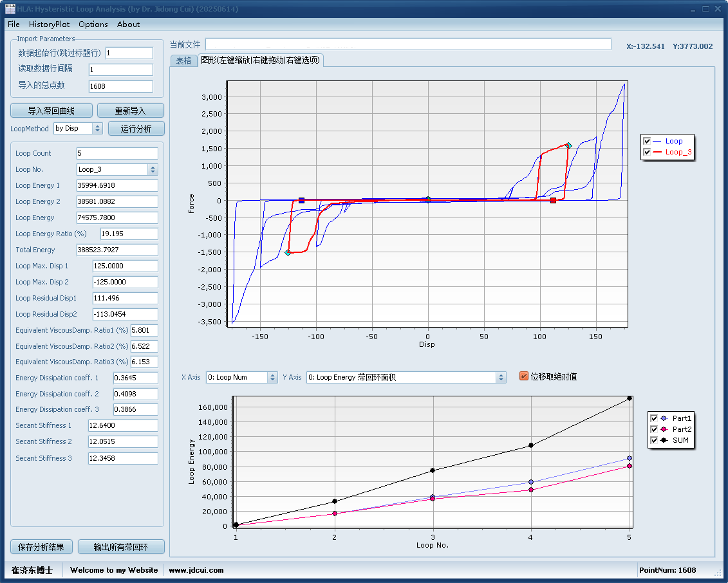Open the LoopMethod 'by Disp' dropdown

click(97, 128)
